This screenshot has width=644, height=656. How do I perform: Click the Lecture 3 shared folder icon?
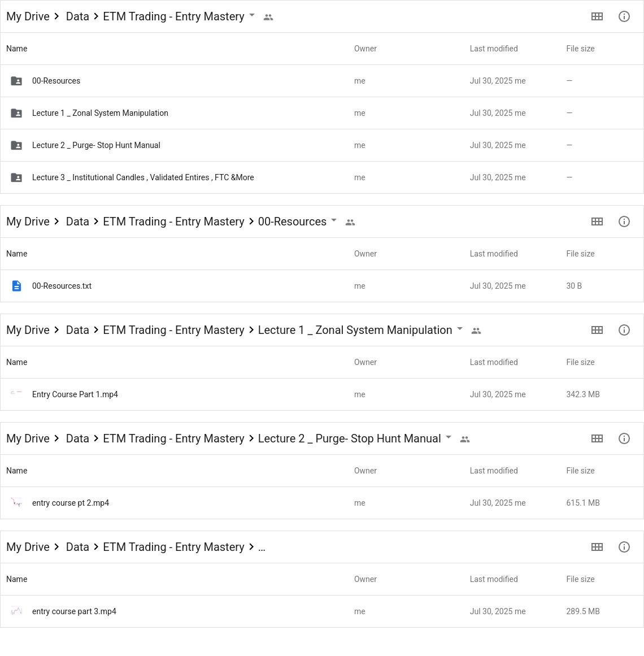click(x=16, y=177)
